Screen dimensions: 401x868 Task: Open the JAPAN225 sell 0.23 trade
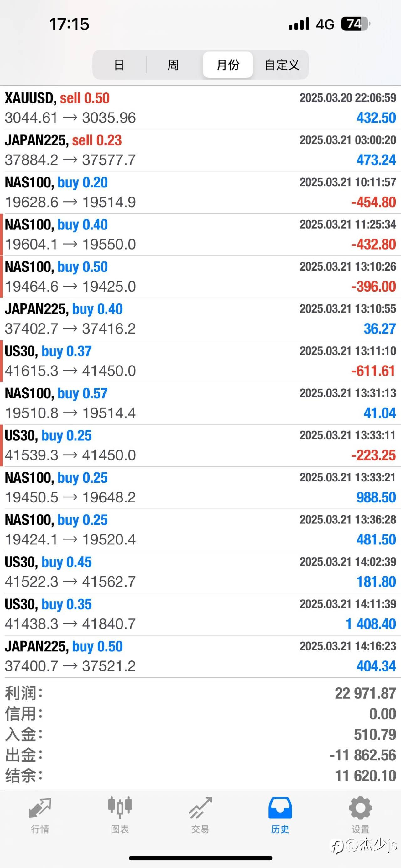pyautogui.click(x=200, y=150)
